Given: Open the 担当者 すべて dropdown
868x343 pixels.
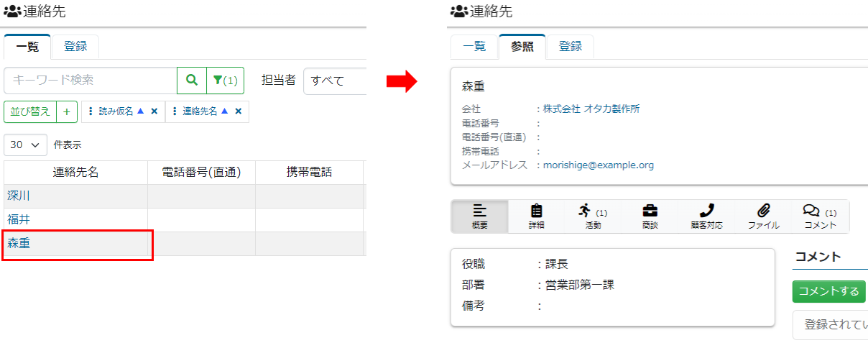Looking at the screenshot, I should click(335, 81).
